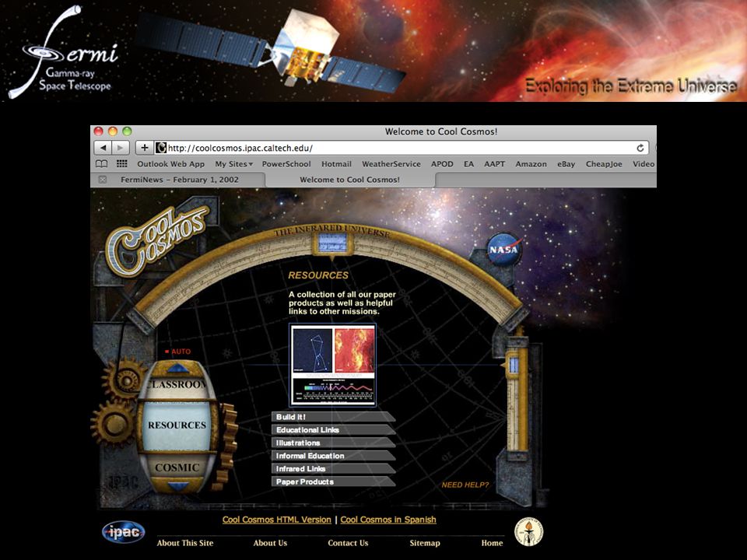Viewport: 747px width, 560px height.
Task: Click the Caltech seal in the footer
Action: [528, 532]
